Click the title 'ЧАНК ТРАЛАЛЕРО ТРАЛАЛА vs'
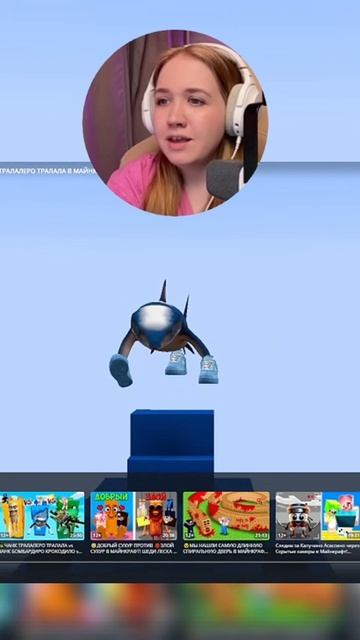 (42, 548)
